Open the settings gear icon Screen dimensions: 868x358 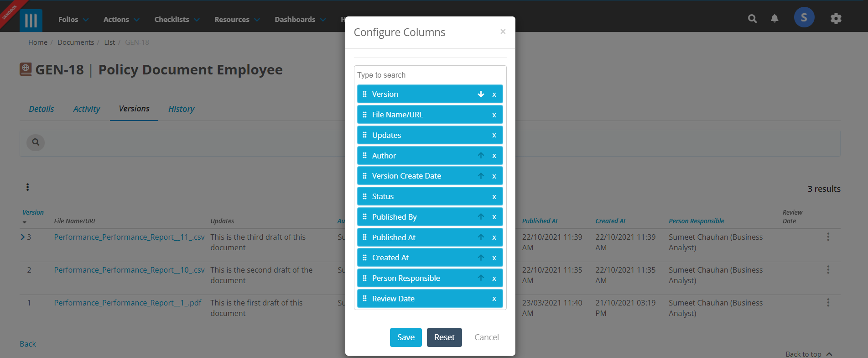836,19
